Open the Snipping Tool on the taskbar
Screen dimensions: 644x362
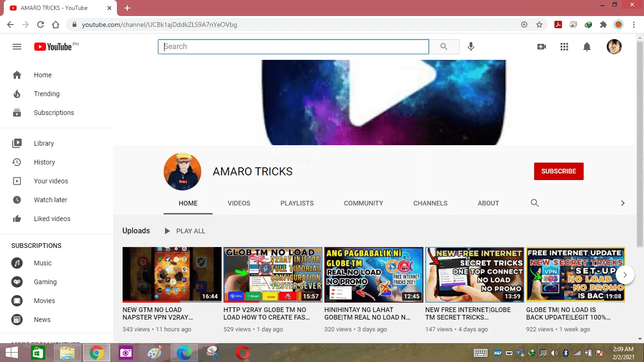pyautogui.click(x=214, y=353)
